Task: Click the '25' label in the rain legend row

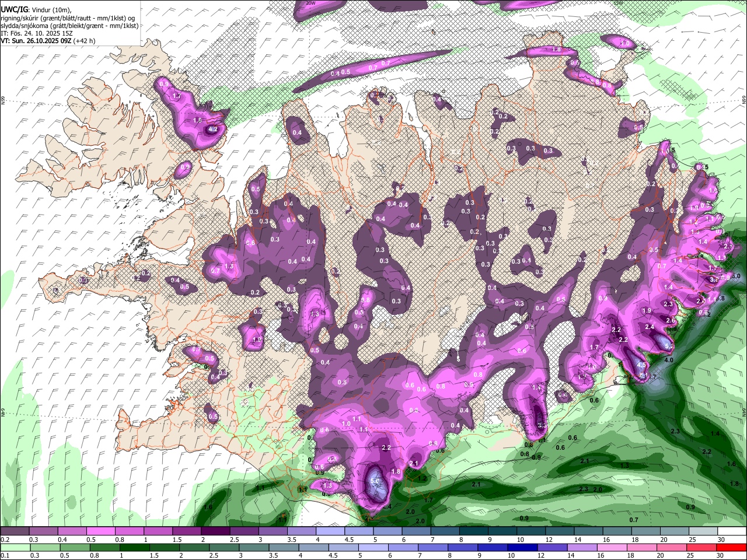Action: click(690, 555)
